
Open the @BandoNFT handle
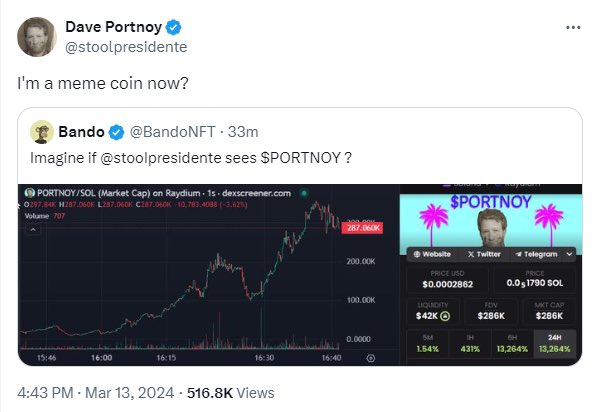coord(173,132)
